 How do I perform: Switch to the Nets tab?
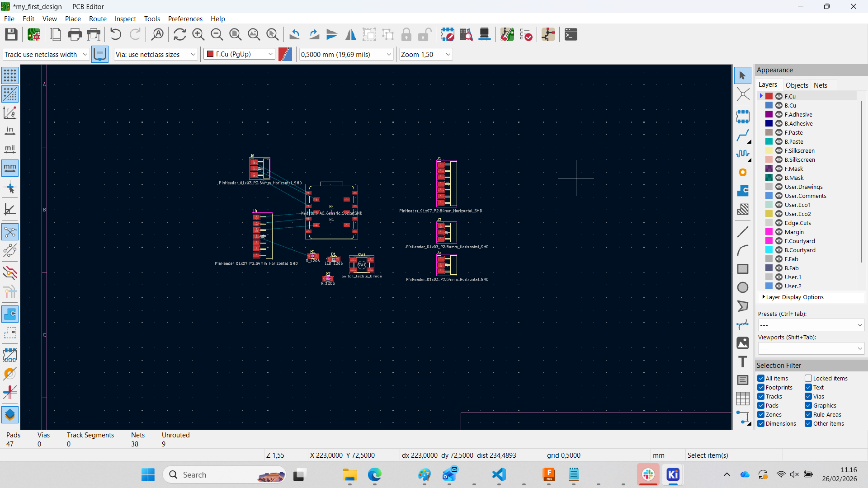pos(820,85)
